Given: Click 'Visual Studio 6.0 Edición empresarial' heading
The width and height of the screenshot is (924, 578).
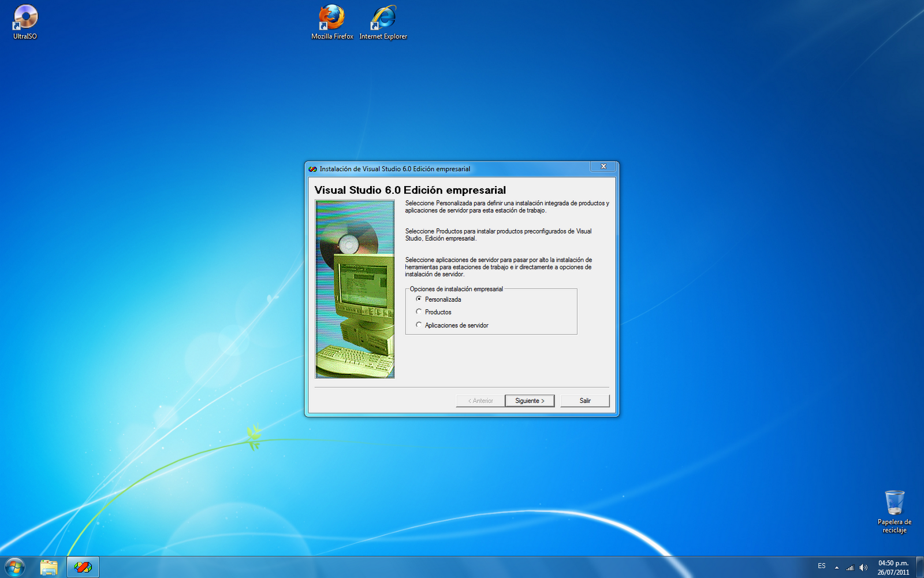Looking at the screenshot, I should click(x=410, y=190).
